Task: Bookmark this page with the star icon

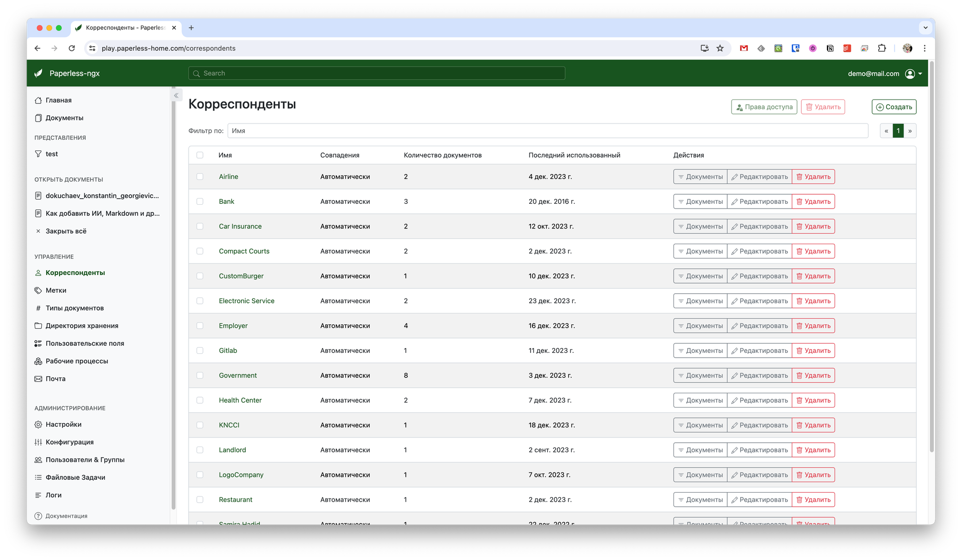Action: pyautogui.click(x=720, y=48)
